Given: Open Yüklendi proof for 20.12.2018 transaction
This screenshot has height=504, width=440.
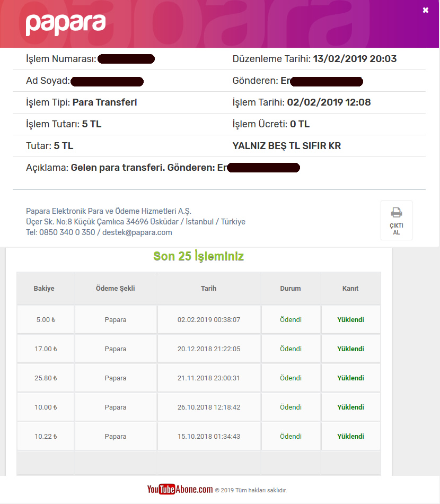Looking at the screenshot, I should [350, 349].
